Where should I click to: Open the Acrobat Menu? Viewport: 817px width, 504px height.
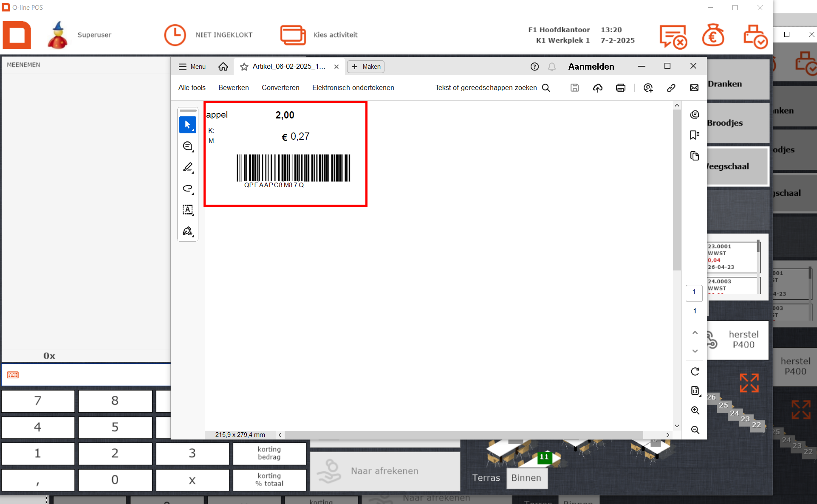[x=192, y=67]
